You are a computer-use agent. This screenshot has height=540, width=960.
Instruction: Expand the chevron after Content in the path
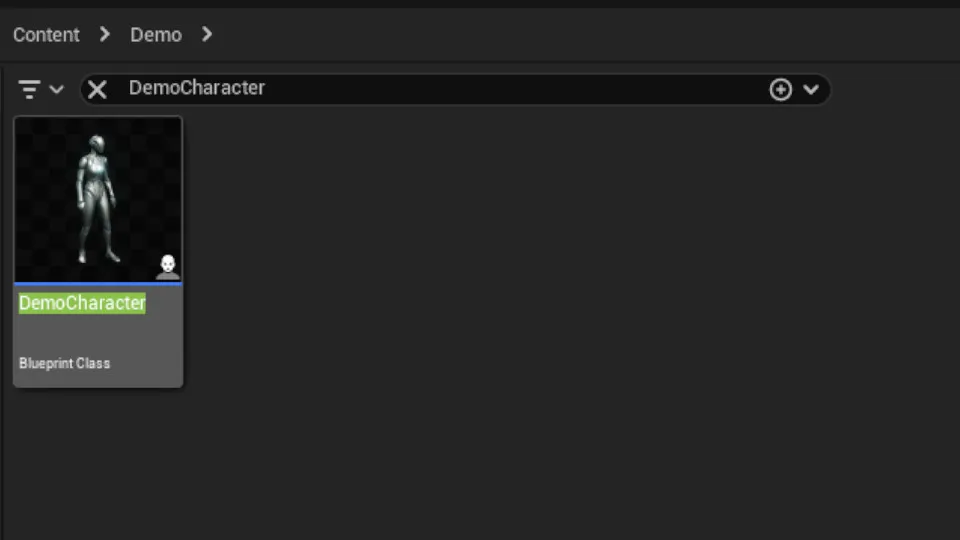click(x=105, y=34)
